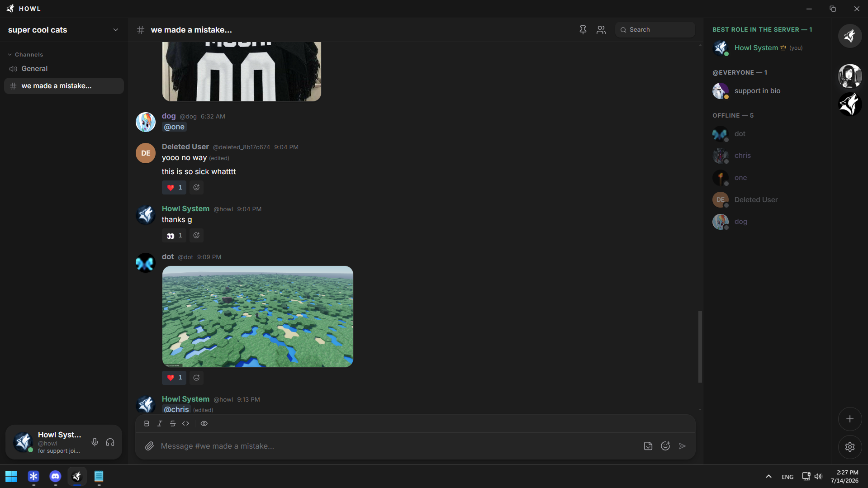Mute microphone in user panel
Screen dimensions: 868x488
[x=95, y=442]
